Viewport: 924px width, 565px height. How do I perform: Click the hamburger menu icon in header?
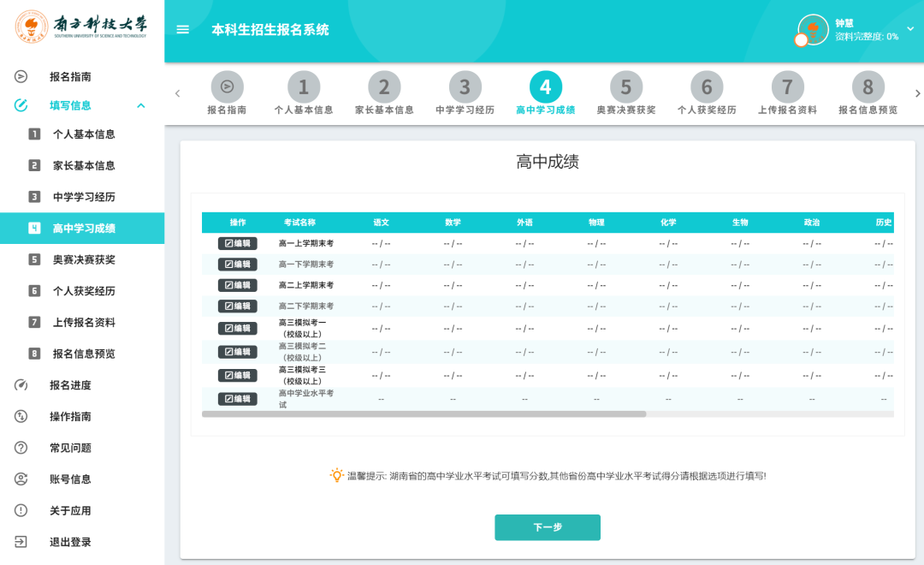tap(182, 30)
